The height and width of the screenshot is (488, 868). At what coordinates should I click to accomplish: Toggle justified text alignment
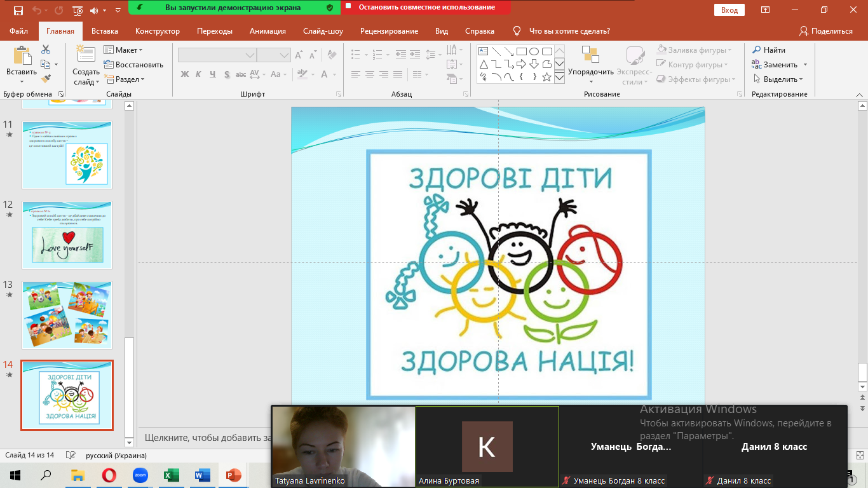[x=398, y=74]
